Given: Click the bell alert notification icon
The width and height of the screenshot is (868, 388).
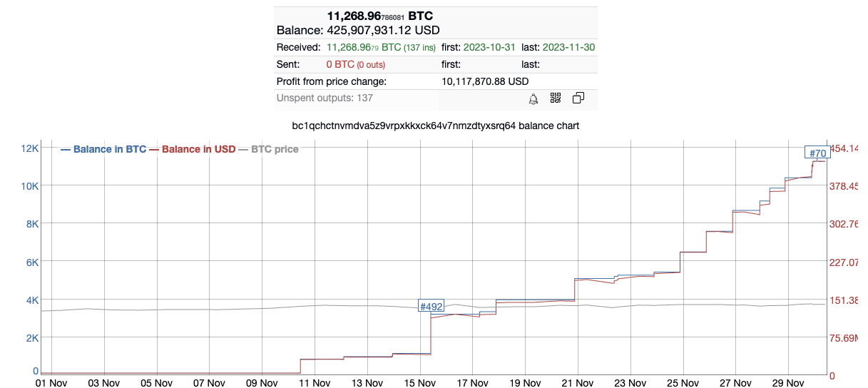Looking at the screenshot, I should point(533,98).
